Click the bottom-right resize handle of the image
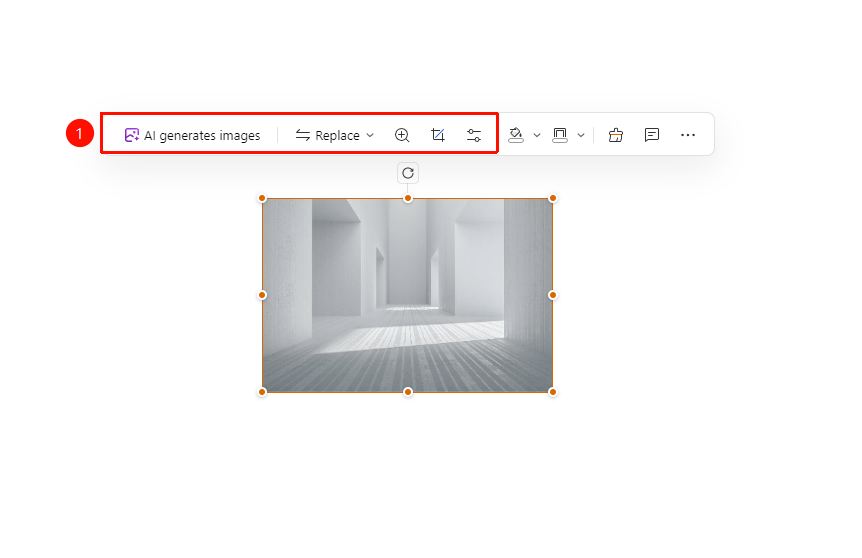This screenshot has width=862, height=558. [553, 392]
